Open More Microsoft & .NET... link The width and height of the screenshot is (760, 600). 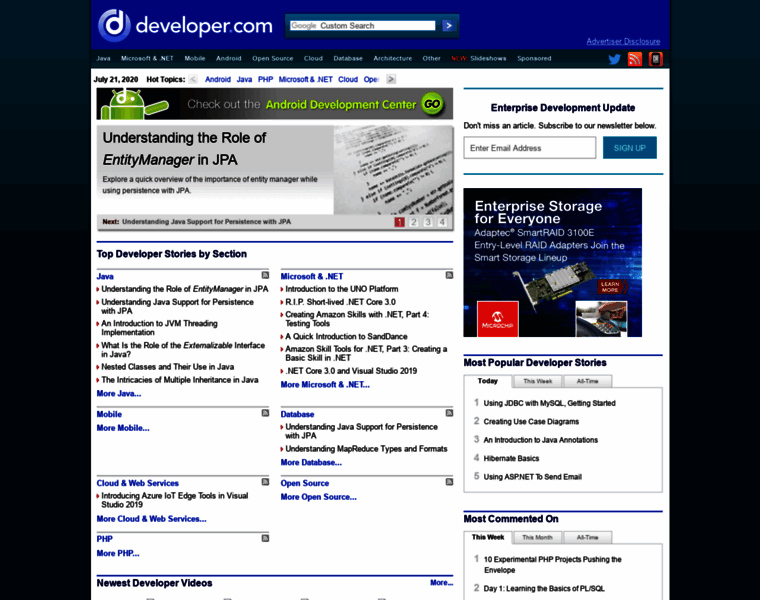point(325,384)
